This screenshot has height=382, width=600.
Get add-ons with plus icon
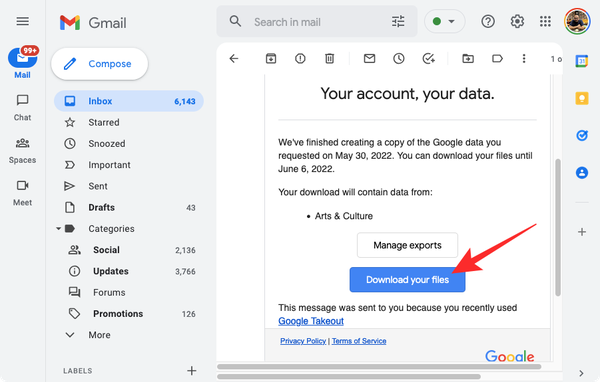pos(582,232)
